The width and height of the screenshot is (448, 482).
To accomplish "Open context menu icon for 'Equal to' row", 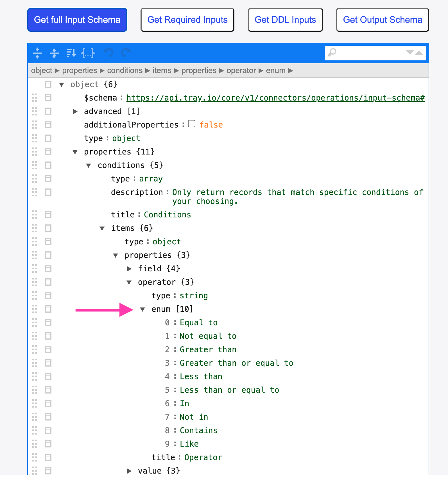I will pyautogui.click(x=48, y=322).
